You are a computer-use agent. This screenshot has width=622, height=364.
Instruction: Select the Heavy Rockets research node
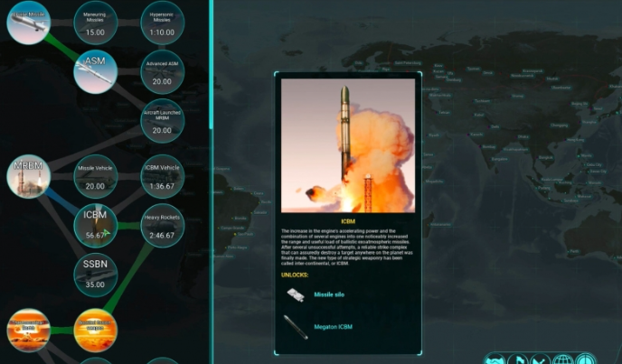162,226
